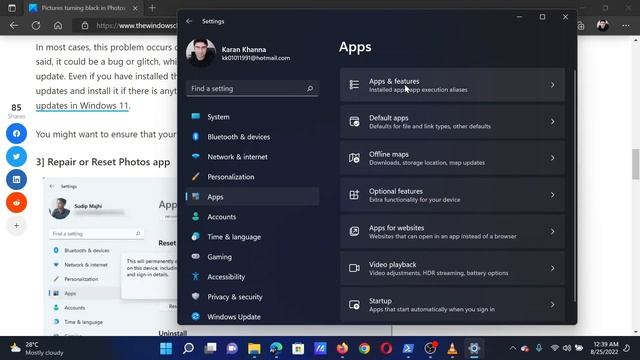Viewport: 640px width, 360px height.
Task: Go back using the Settings back arrow
Action: [x=189, y=21]
